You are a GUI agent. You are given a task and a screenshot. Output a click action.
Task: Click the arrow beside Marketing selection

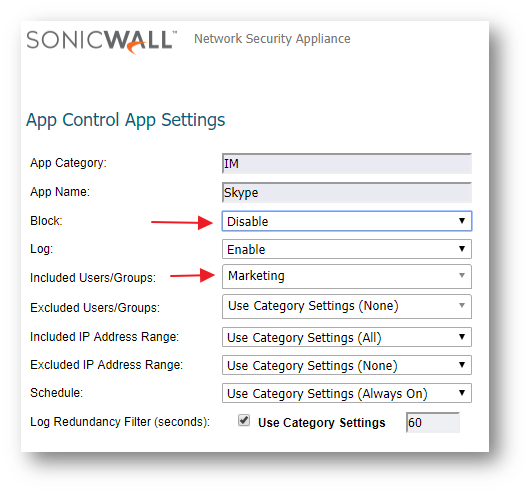[x=462, y=275]
